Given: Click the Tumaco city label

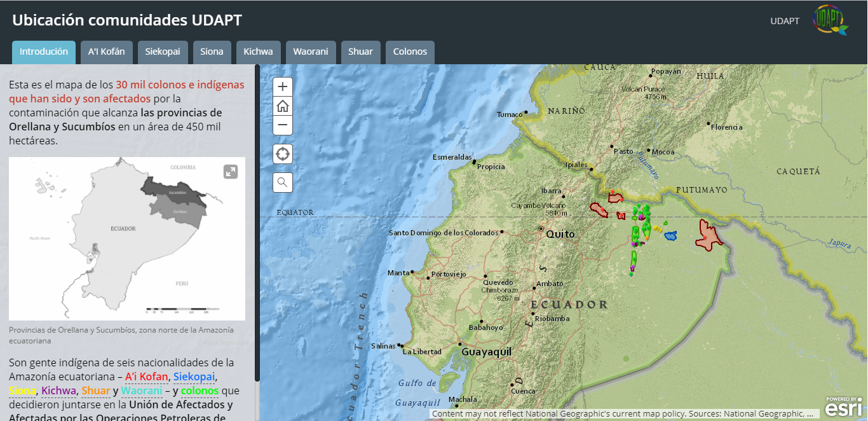Looking at the screenshot, I should click(x=510, y=115).
